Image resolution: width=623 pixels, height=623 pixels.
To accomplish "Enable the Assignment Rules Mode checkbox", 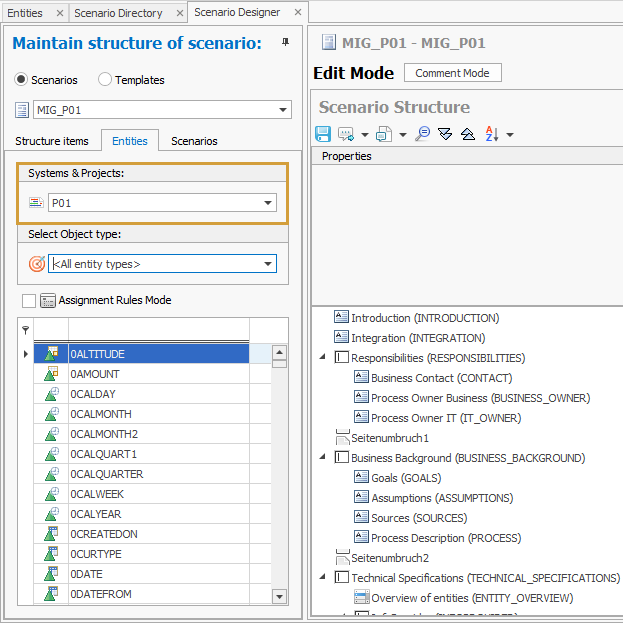I will click(28, 300).
